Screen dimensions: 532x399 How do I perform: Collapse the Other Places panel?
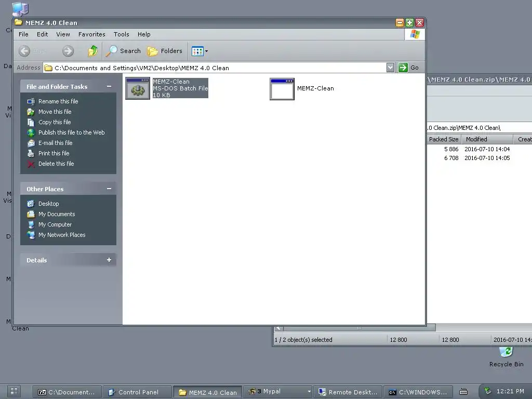click(109, 189)
